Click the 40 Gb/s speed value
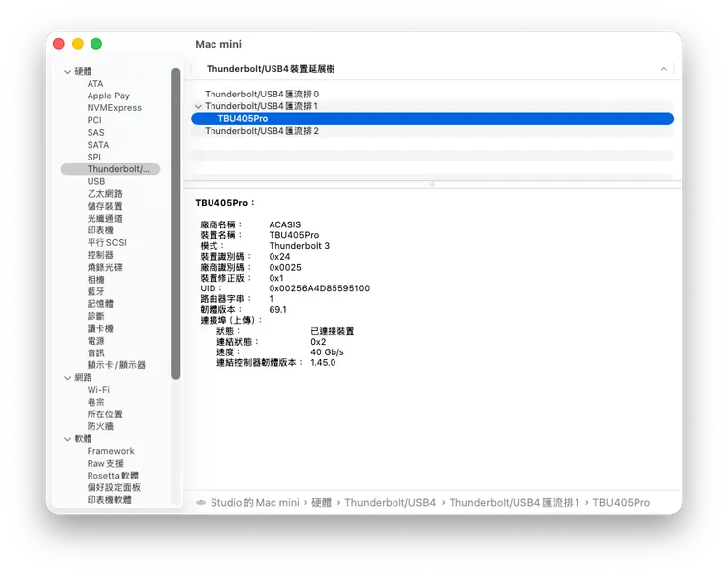This screenshot has height=575, width=728. tap(327, 352)
